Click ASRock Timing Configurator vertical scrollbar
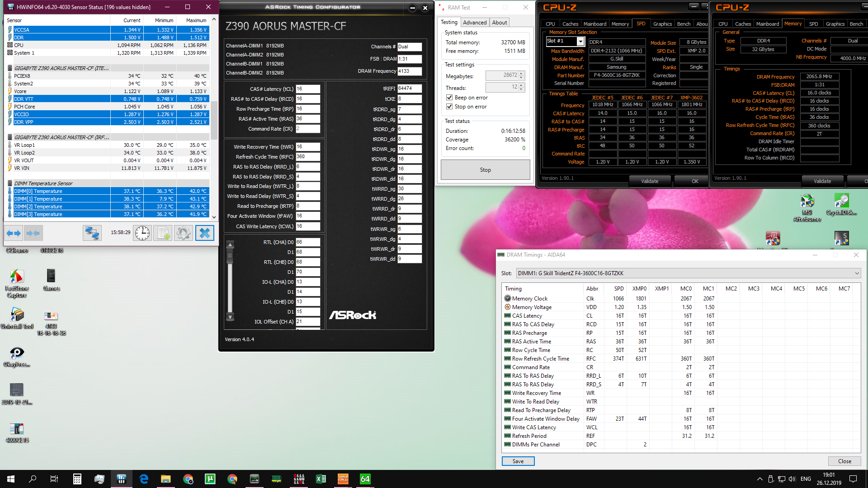Image resolution: width=868 pixels, height=488 pixels. [230, 280]
